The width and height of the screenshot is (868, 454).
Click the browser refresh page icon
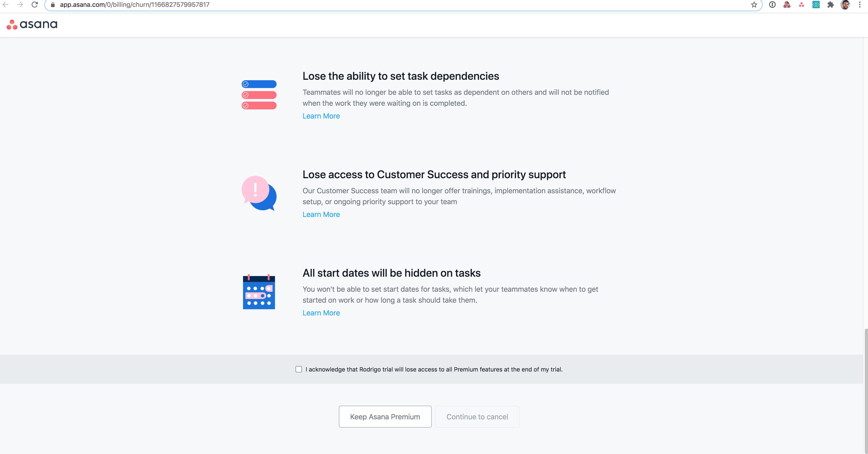(34, 5)
